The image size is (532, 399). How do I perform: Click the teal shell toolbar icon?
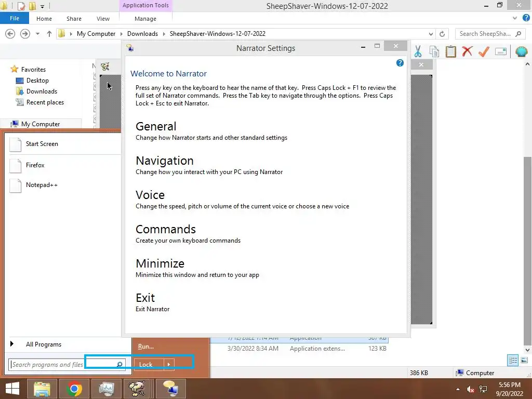pyautogui.click(x=521, y=51)
